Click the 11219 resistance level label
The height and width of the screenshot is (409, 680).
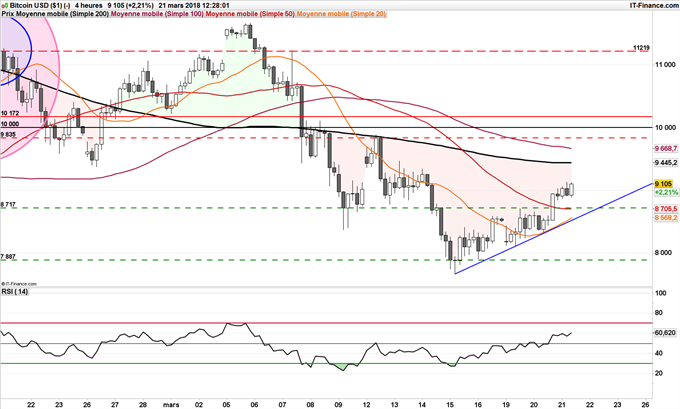641,48
